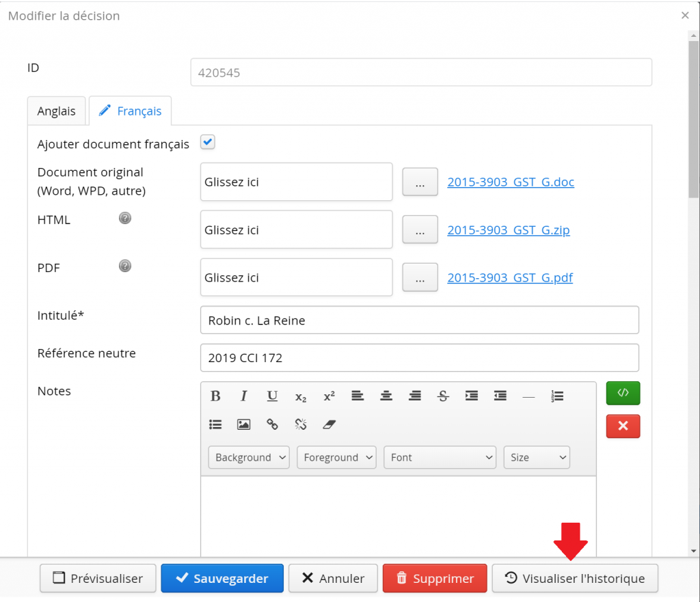This screenshot has height=602, width=700.
Task: Click the Référence neutre input field
Action: tap(419, 358)
